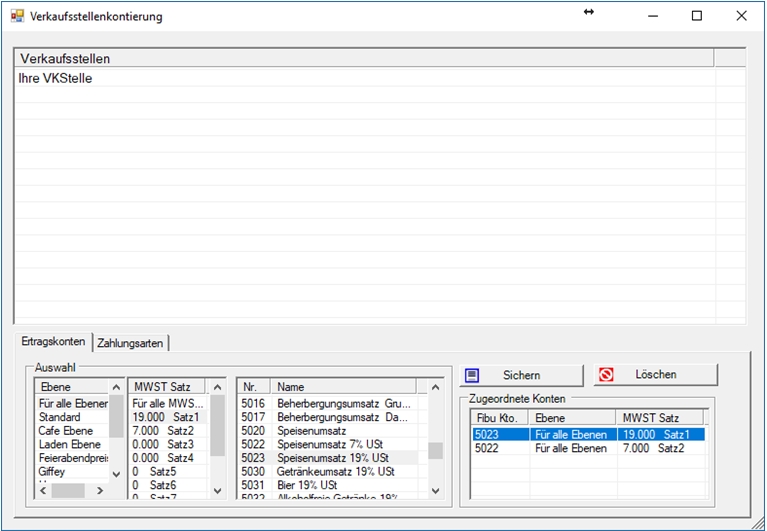Click the red Löschen delete icon
Screen dimensions: 767x531
pos(606,375)
